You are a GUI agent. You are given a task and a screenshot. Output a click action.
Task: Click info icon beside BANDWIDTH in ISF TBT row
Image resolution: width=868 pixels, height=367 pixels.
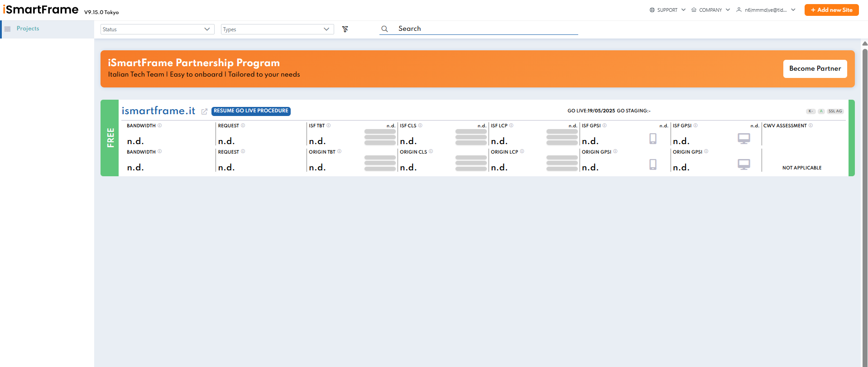point(160,126)
